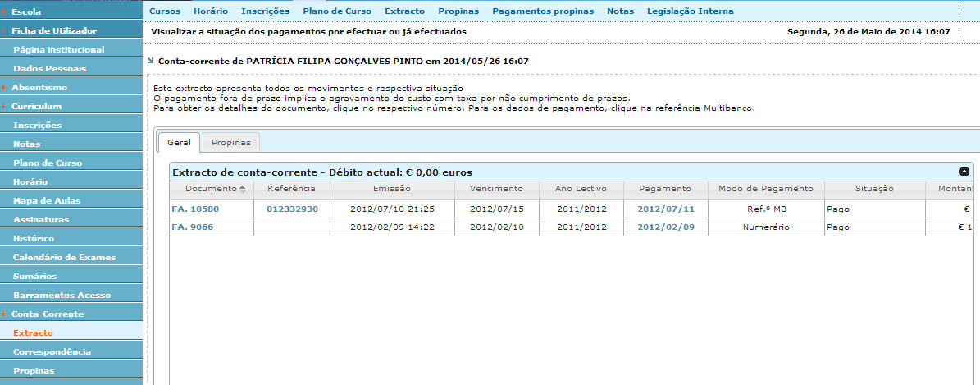Go to Notas in top navigation
The width and height of the screenshot is (980, 385).
point(620,11)
